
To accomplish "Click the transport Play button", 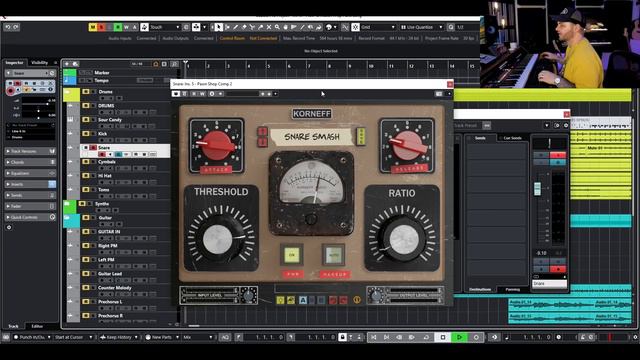I will (x=459, y=337).
